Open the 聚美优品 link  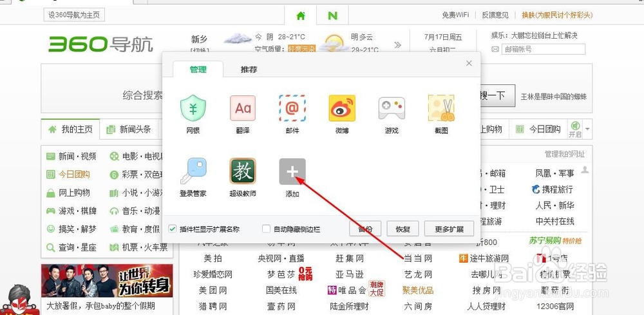coord(418,291)
